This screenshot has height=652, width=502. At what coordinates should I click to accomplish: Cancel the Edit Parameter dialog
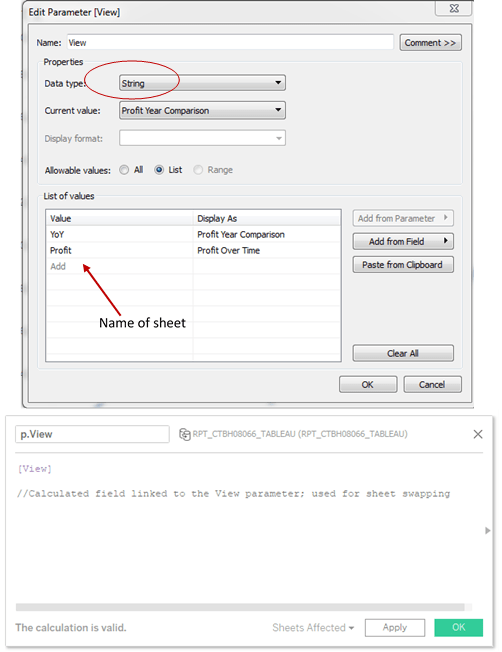(x=432, y=385)
